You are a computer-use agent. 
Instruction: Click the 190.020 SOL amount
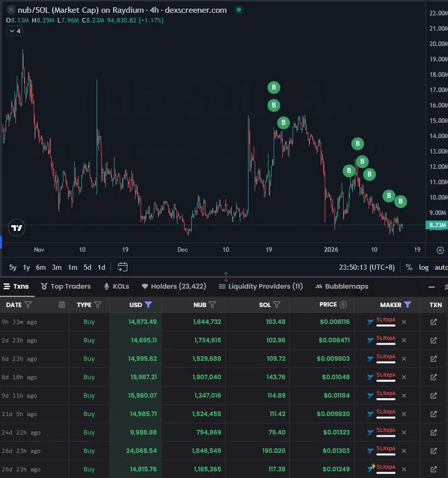click(274, 451)
